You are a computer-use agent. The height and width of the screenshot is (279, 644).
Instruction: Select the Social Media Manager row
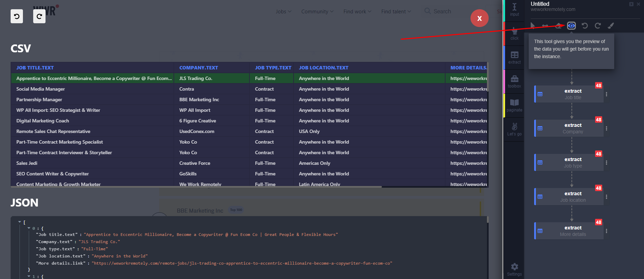tap(249, 89)
